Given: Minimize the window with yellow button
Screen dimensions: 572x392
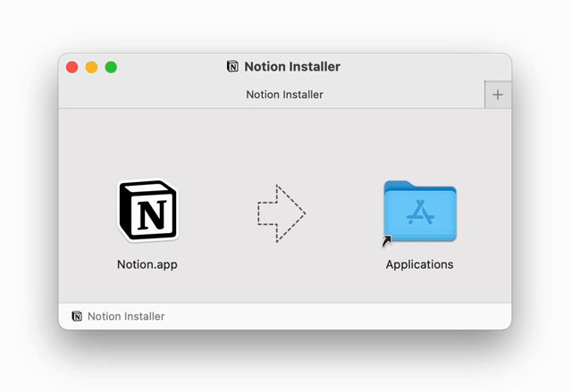Looking at the screenshot, I should [91, 67].
